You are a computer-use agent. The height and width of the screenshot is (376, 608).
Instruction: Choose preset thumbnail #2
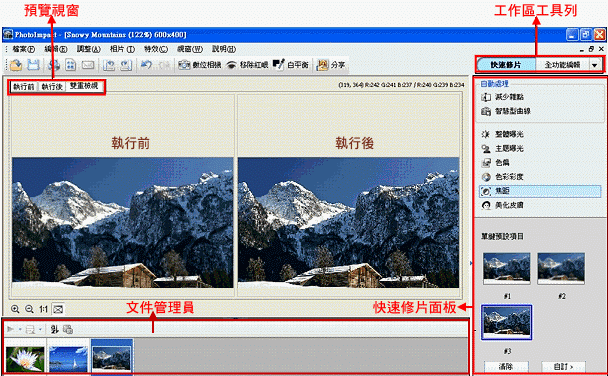[561, 268]
